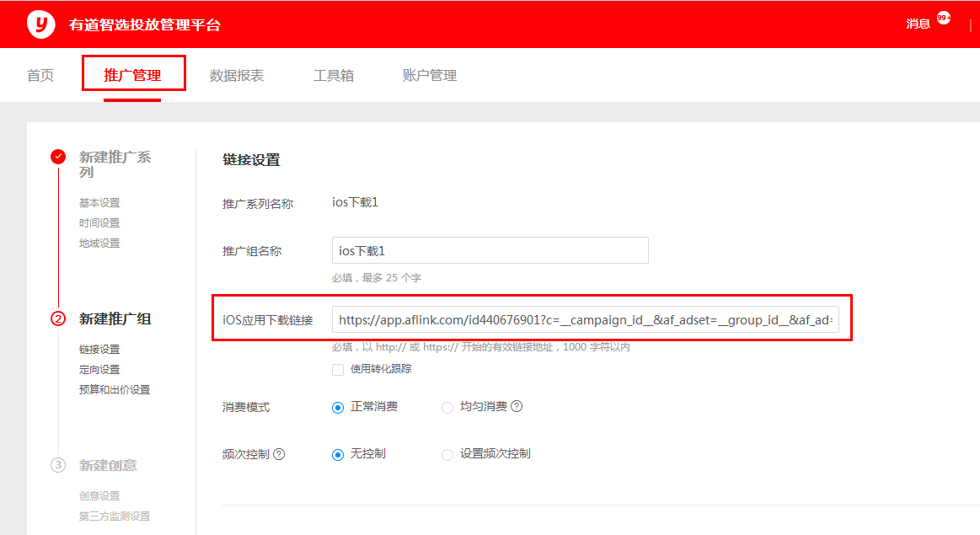Click 新建推广系列 step heading
980x535 pixels.
click(x=115, y=163)
